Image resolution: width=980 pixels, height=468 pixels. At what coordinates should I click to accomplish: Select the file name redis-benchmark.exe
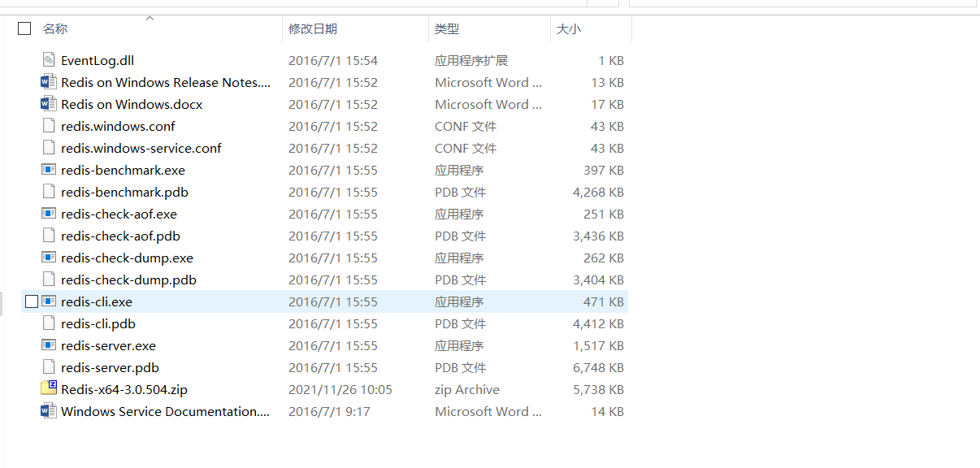(x=123, y=170)
